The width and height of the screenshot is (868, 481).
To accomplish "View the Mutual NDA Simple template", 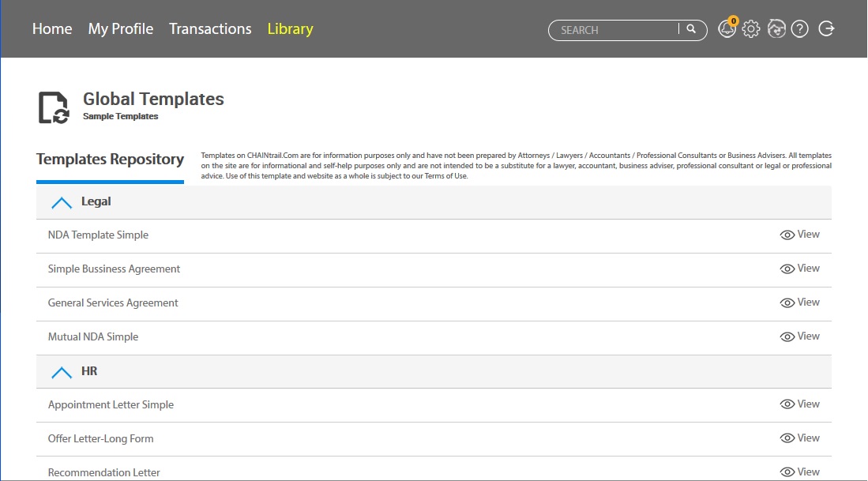I will [x=799, y=336].
